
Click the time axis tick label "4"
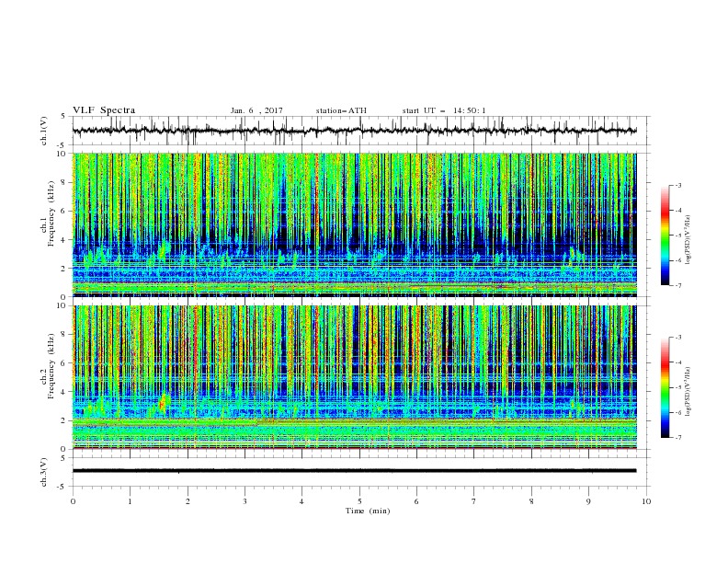pyautogui.click(x=301, y=501)
